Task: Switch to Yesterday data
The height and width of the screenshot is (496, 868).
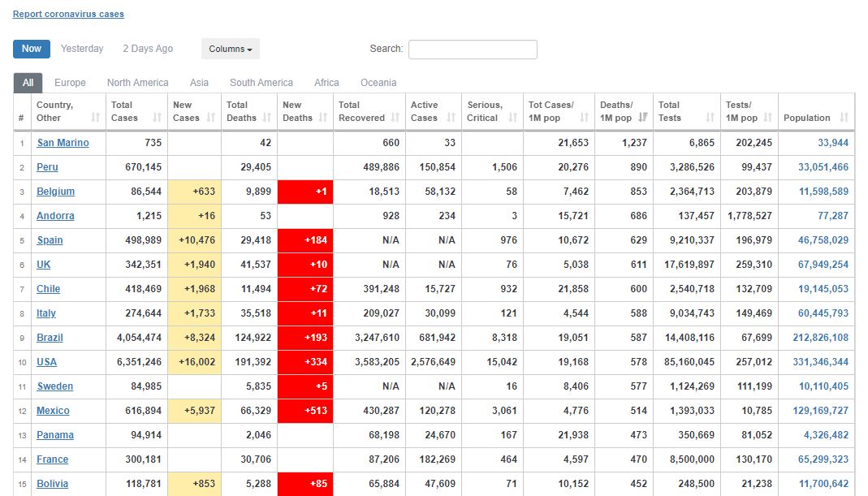Action: click(82, 49)
